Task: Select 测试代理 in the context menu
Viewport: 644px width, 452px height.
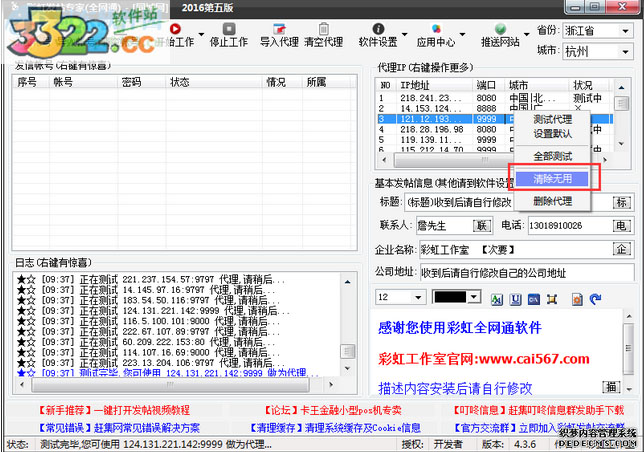Action: click(x=552, y=119)
